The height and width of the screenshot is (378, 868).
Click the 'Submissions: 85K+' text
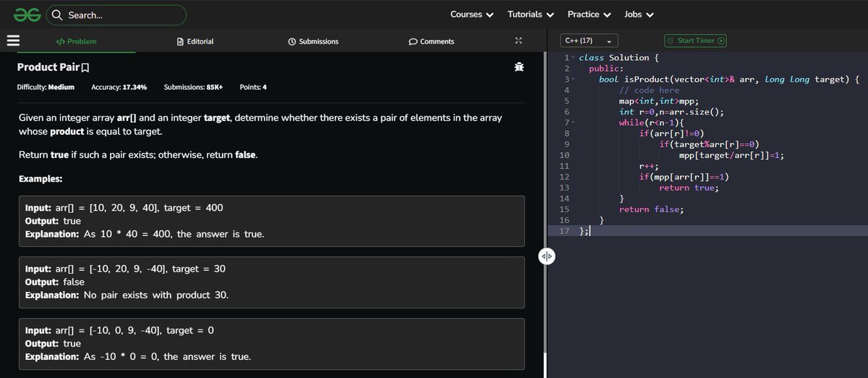tap(193, 87)
